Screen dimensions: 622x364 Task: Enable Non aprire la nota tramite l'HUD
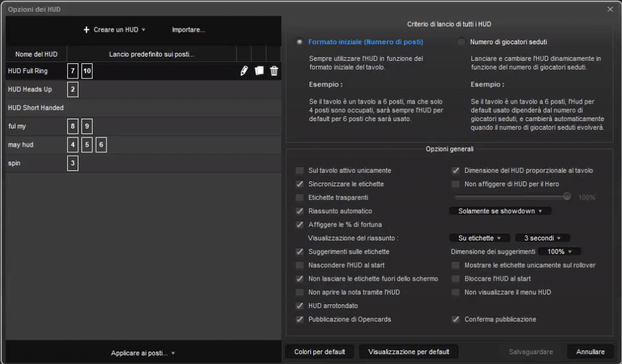tap(300, 292)
